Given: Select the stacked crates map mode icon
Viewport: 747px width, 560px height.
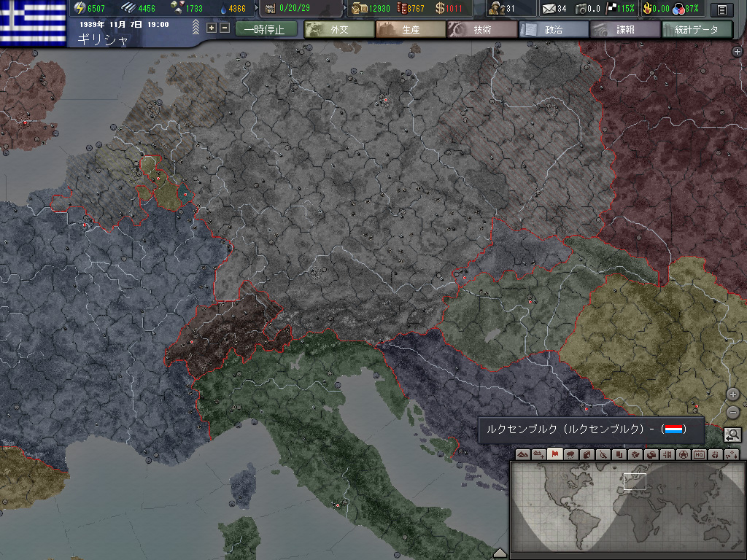Looking at the screenshot, I should pyautogui.click(x=651, y=454).
